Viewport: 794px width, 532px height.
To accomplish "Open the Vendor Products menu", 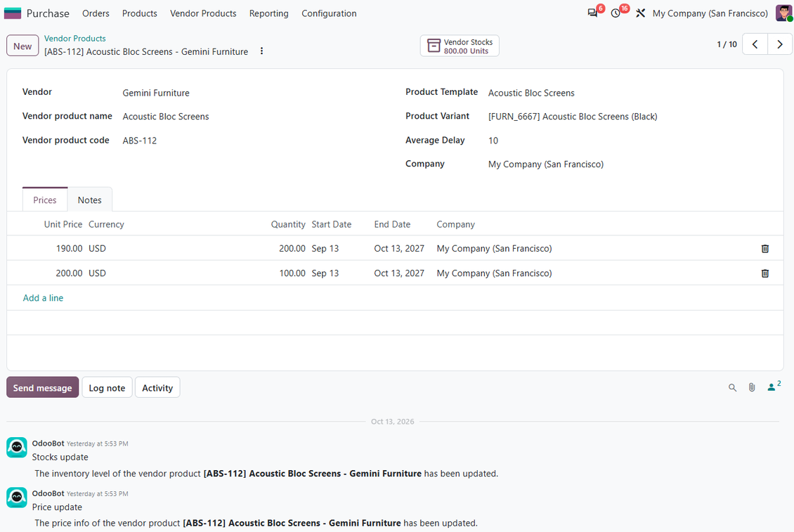I will point(203,13).
